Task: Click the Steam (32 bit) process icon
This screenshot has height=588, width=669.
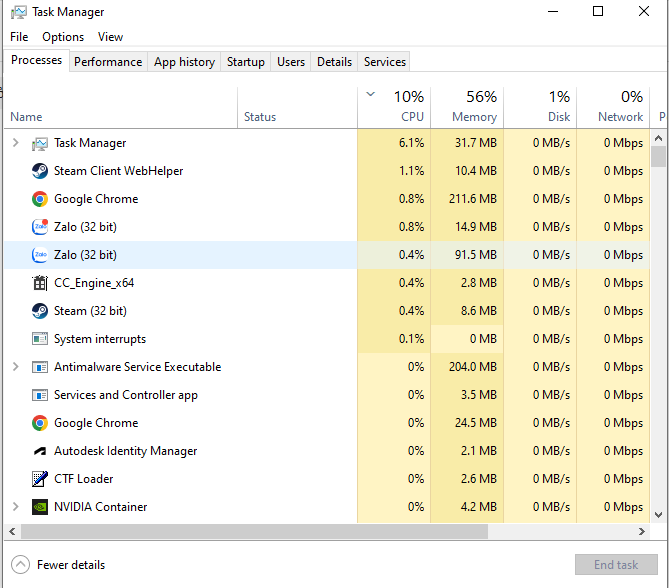Action: click(40, 311)
